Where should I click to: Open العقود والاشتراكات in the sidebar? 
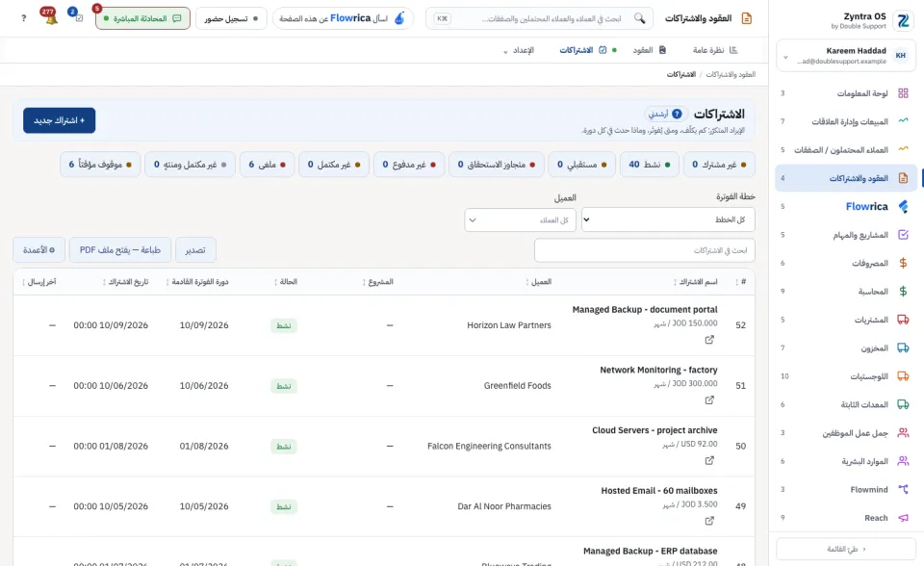click(846, 178)
